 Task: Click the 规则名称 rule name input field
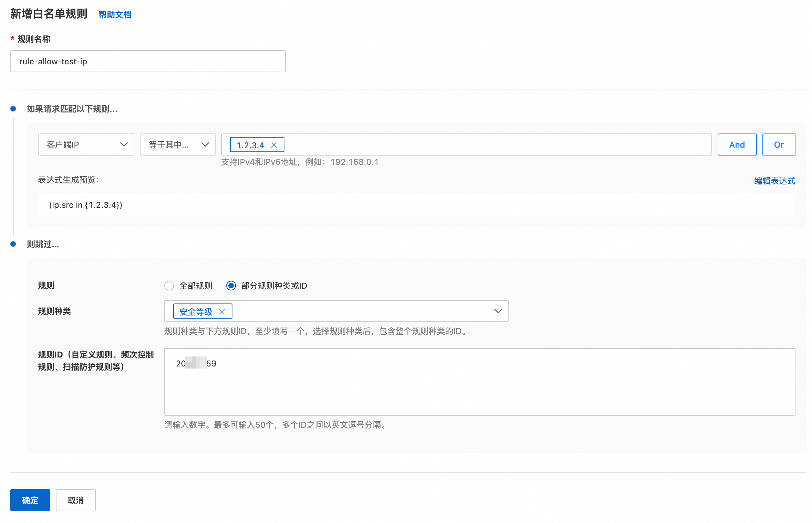148,61
